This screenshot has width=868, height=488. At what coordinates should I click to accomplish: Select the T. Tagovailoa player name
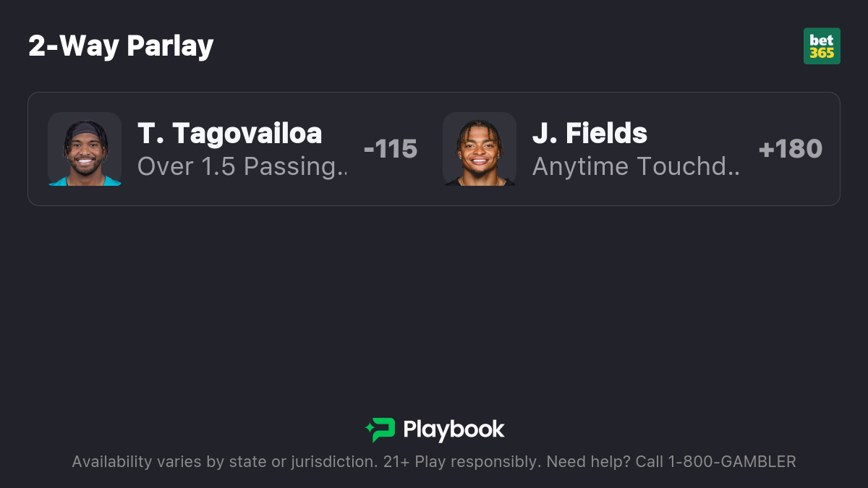tap(230, 134)
